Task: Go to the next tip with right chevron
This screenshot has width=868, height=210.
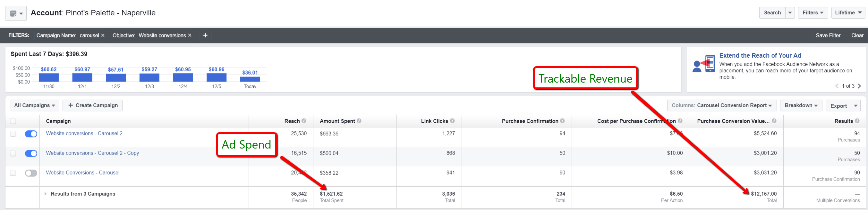Action: coord(859,86)
